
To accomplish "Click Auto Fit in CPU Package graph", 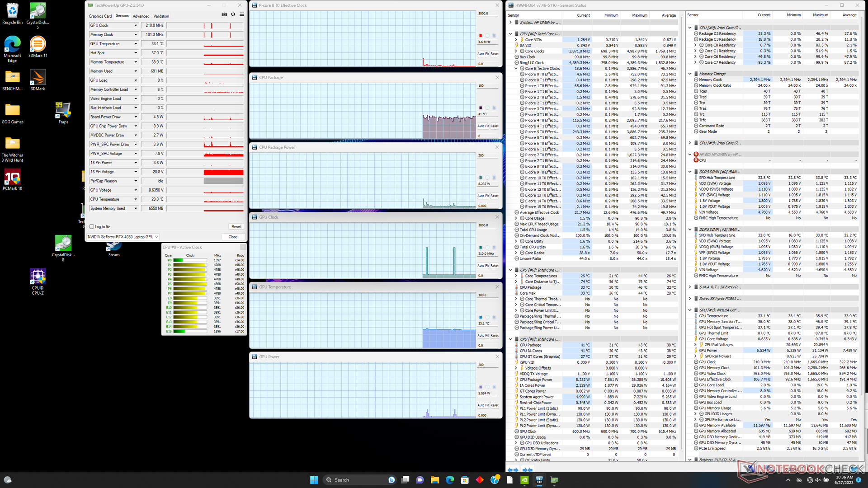I will pyautogui.click(x=483, y=126).
